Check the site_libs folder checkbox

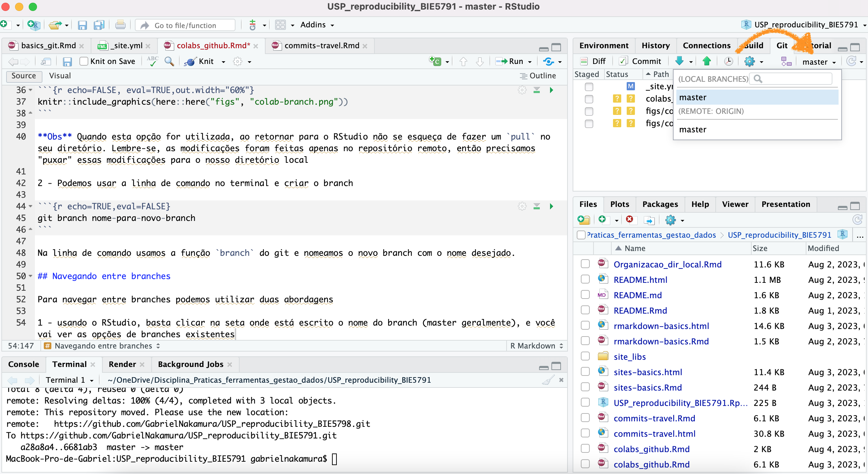click(585, 356)
